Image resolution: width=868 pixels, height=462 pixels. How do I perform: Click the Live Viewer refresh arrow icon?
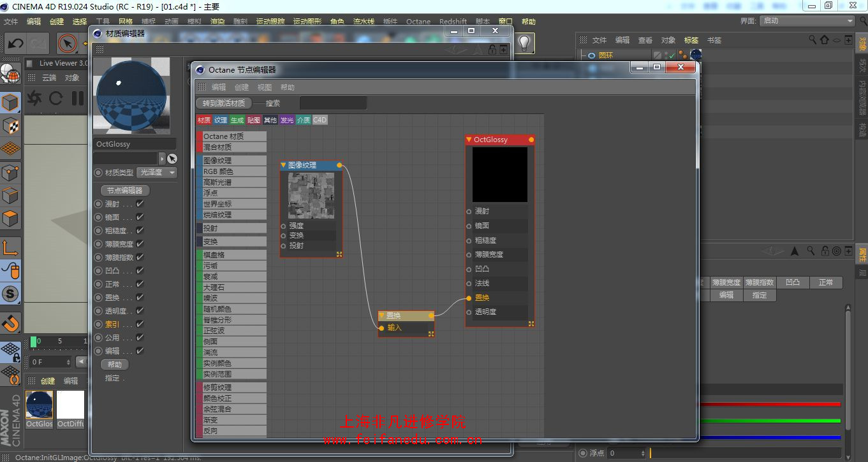point(55,98)
